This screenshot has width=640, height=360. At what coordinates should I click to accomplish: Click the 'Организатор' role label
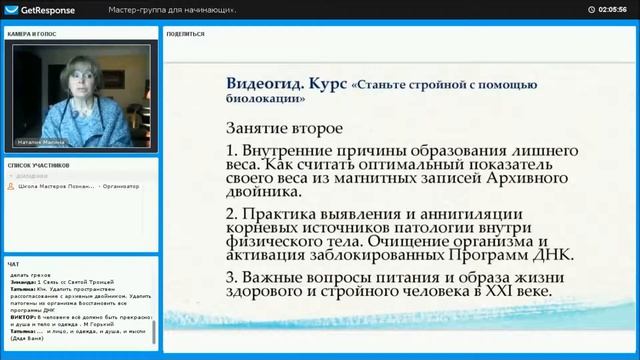click(121, 186)
